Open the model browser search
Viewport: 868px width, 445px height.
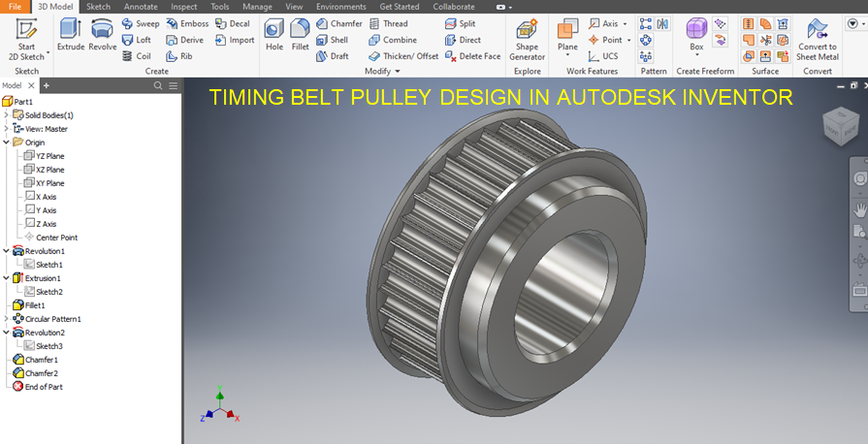[x=158, y=85]
